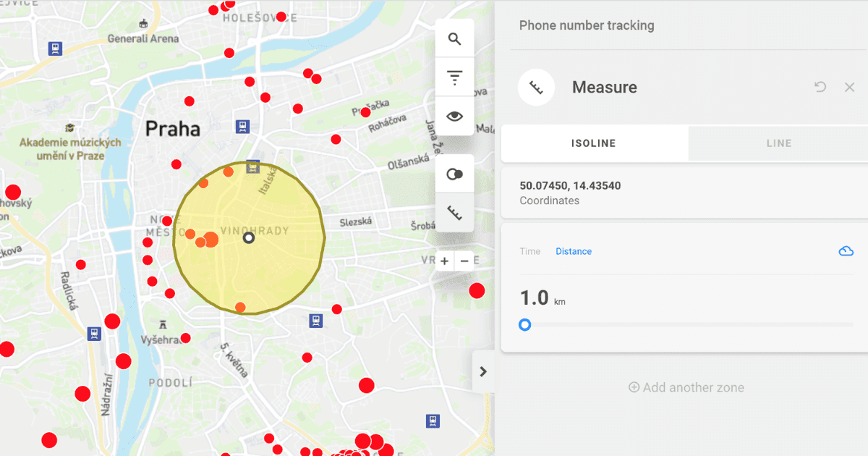Zoom out using the minus control
This screenshot has width=868, height=456.
tap(464, 261)
